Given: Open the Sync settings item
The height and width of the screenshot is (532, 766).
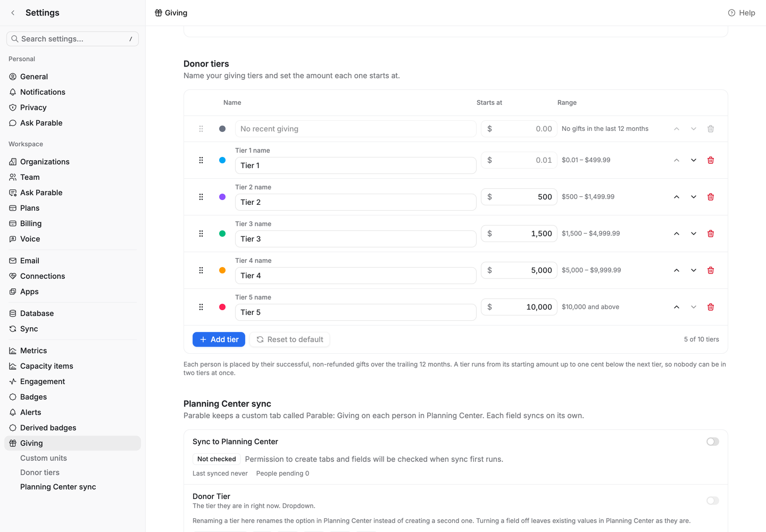Looking at the screenshot, I should coord(72,329).
